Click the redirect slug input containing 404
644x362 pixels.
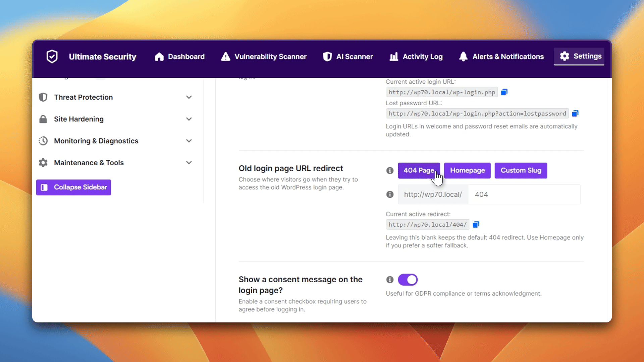pos(524,194)
